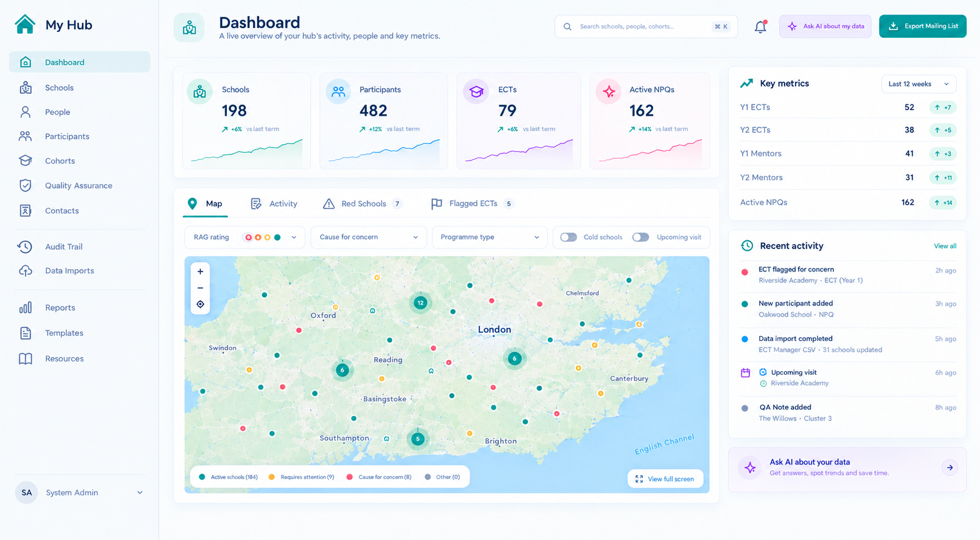Viewport: 980px width, 540px height.
Task: Click the ECT flagged for concern entry
Action: 848,275
